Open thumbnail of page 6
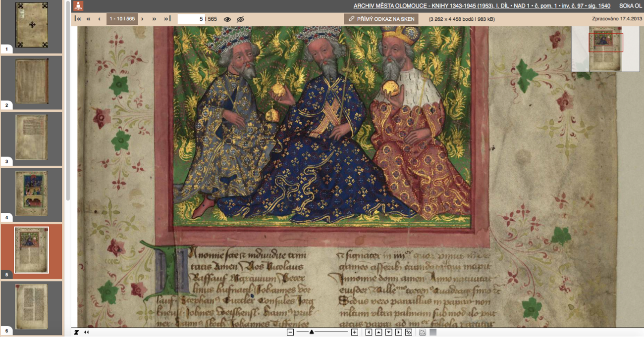The image size is (644, 337). (x=32, y=306)
